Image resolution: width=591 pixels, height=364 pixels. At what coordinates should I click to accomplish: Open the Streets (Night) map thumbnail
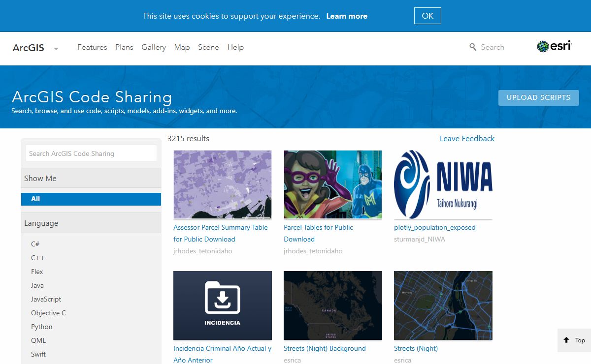click(443, 305)
